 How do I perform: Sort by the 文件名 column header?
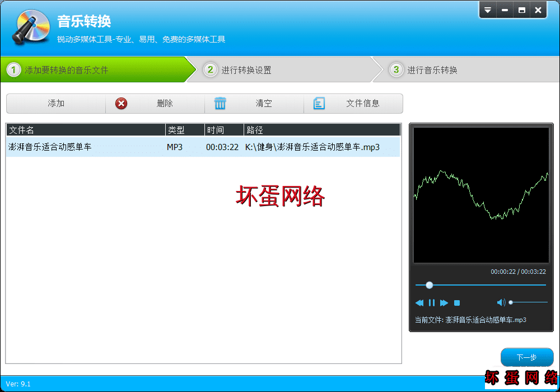pos(86,130)
